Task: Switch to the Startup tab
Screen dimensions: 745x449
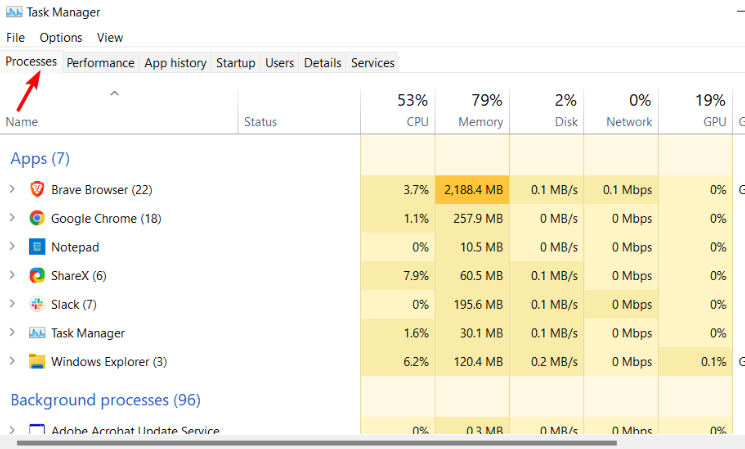Action: [x=236, y=63]
